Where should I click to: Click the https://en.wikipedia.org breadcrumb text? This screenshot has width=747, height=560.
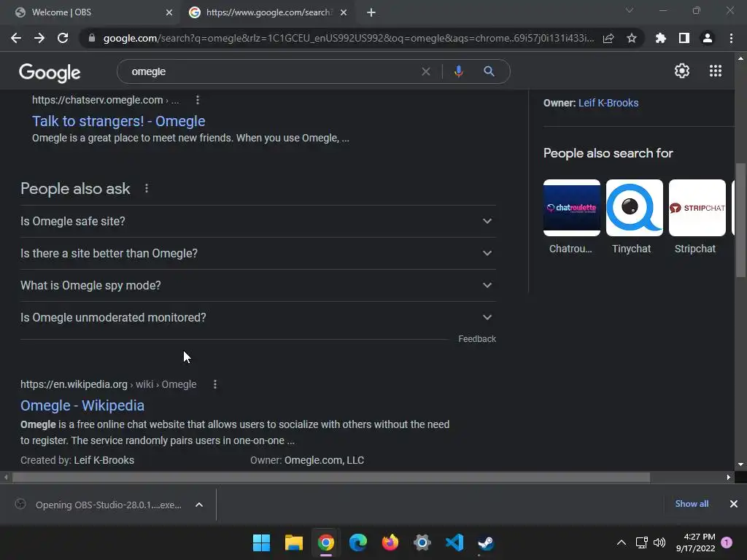pos(74,384)
